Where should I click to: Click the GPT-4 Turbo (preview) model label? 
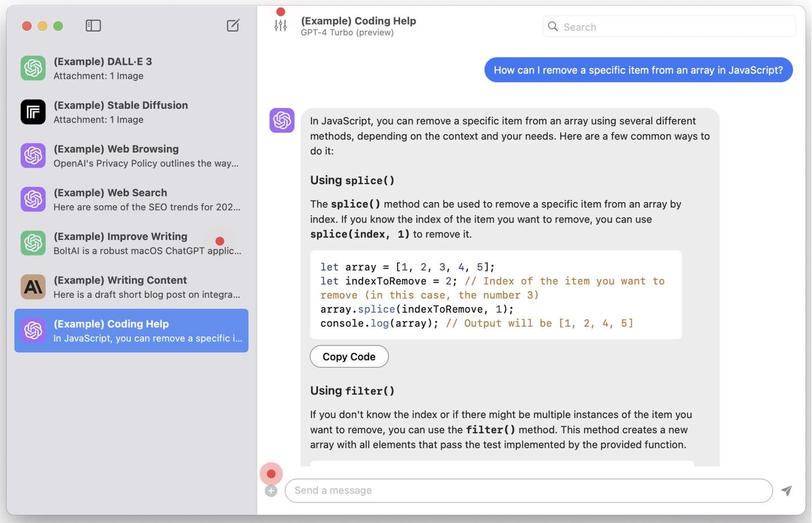[347, 33]
